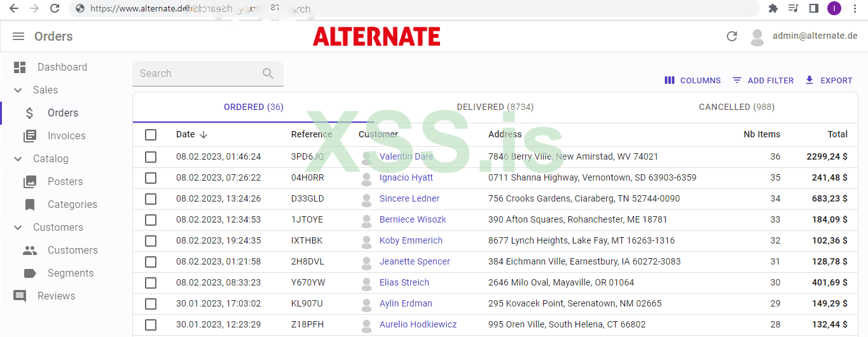This screenshot has width=868, height=337.
Task: Open the hamburger menu icon
Action: click(x=18, y=36)
